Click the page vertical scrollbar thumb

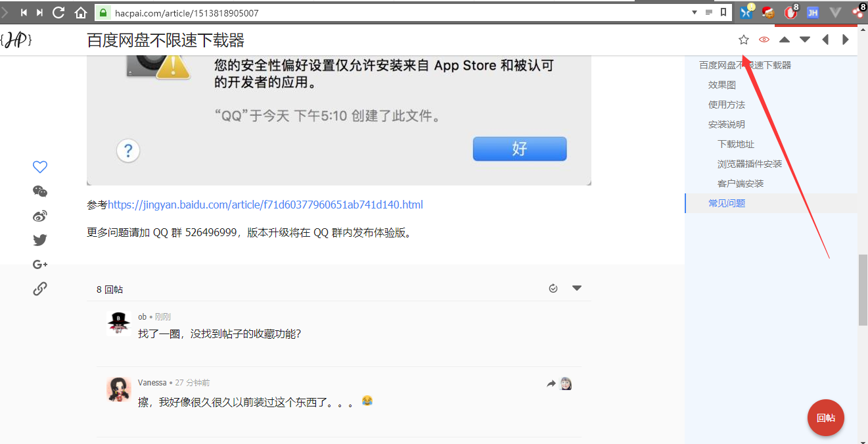click(x=863, y=291)
